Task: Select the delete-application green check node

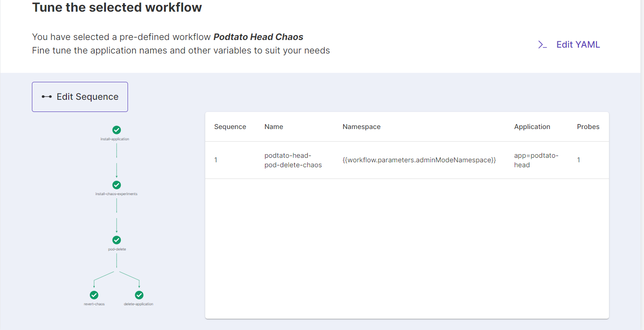Action: click(139, 295)
